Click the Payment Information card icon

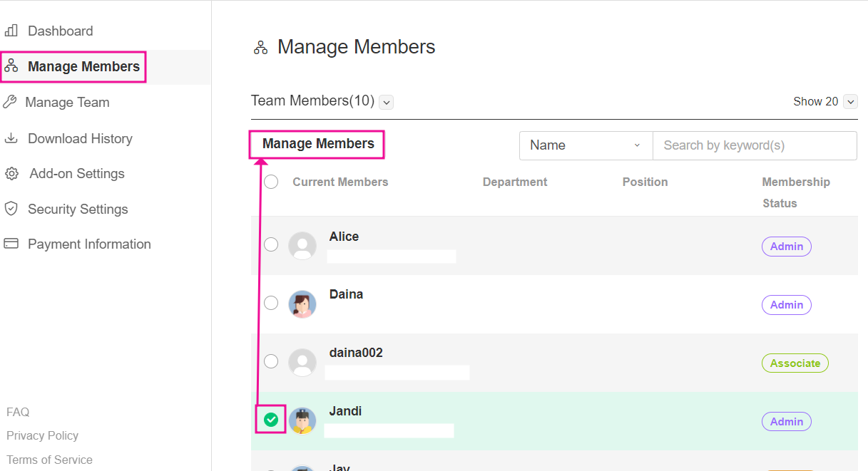point(11,244)
